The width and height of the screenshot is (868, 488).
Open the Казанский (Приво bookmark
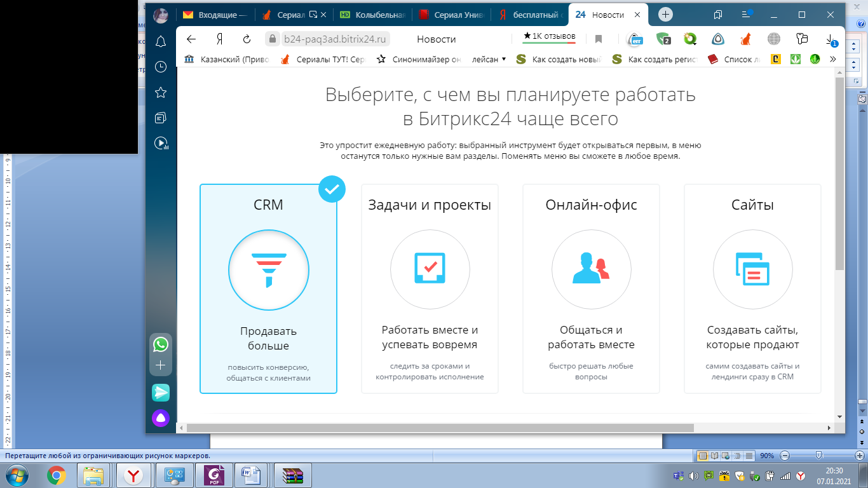click(x=227, y=59)
